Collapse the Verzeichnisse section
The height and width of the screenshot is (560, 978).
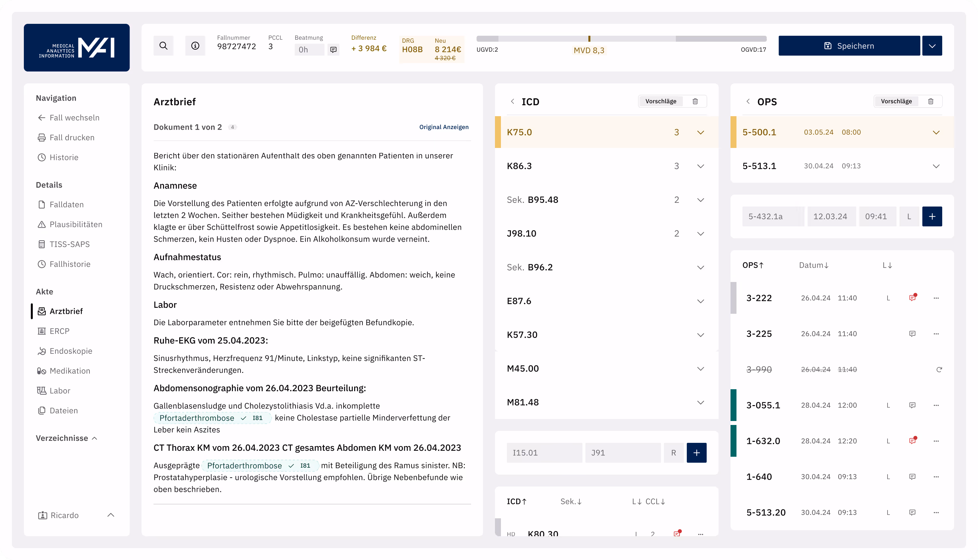[x=95, y=438]
